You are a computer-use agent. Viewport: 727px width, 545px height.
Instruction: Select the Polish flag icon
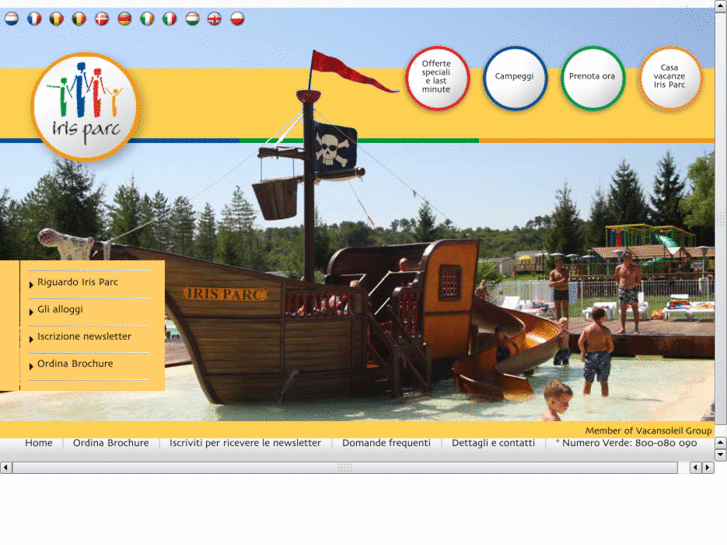(x=237, y=19)
